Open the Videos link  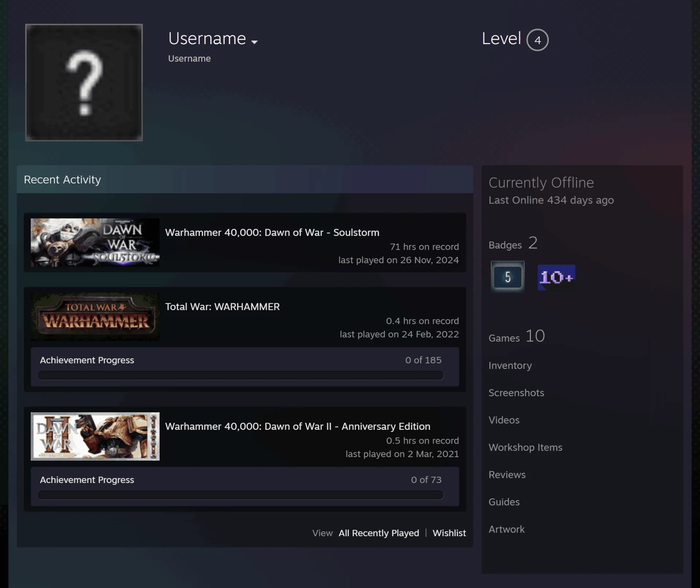pyautogui.click(x=504, y=420)
